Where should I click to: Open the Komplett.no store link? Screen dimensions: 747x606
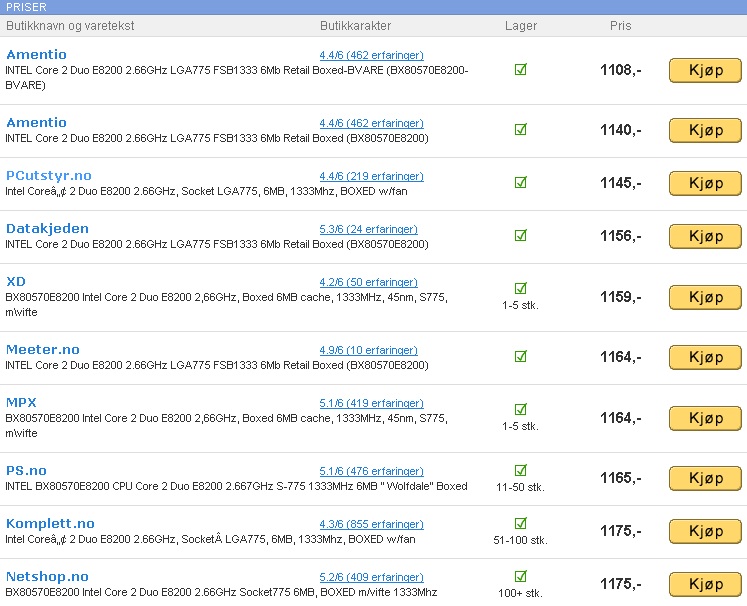[x=50, y=524]
